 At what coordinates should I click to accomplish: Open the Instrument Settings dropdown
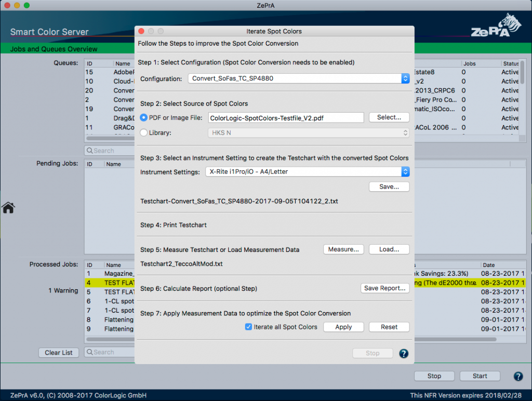[308, 172]
